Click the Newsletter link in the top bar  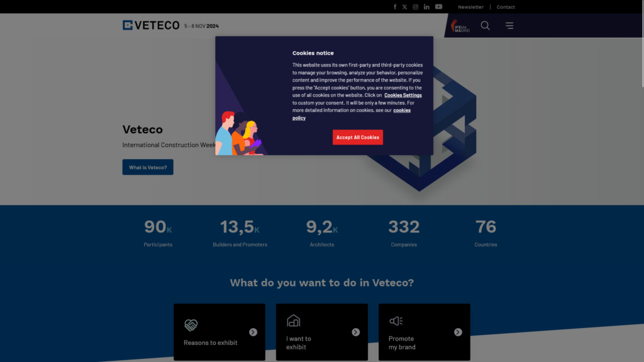pyautogui.click(x=470, y=7)
